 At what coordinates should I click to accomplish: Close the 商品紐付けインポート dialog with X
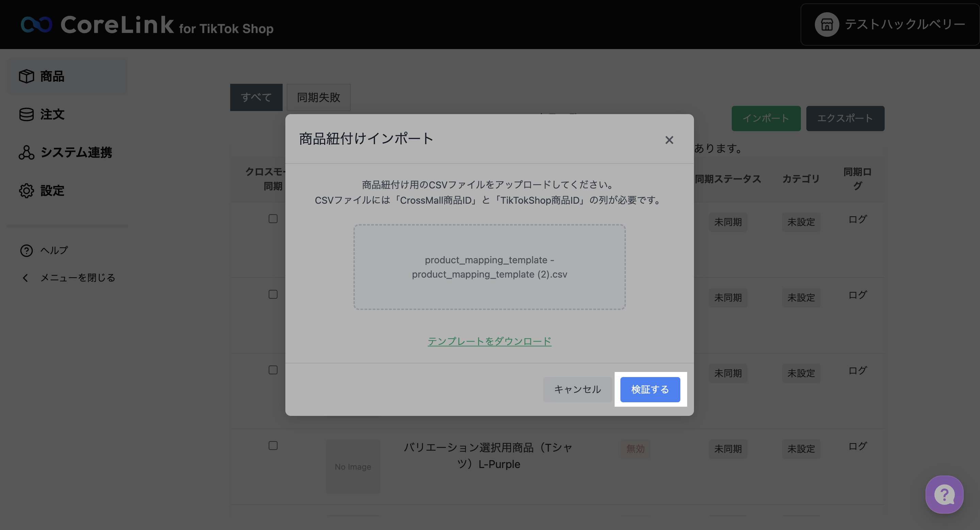[x=669, y=140]
